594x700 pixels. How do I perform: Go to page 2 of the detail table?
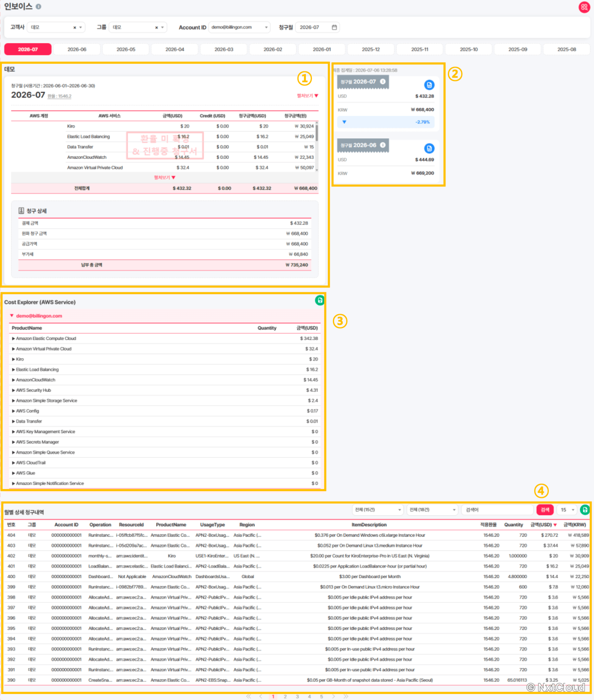[285, 696]
